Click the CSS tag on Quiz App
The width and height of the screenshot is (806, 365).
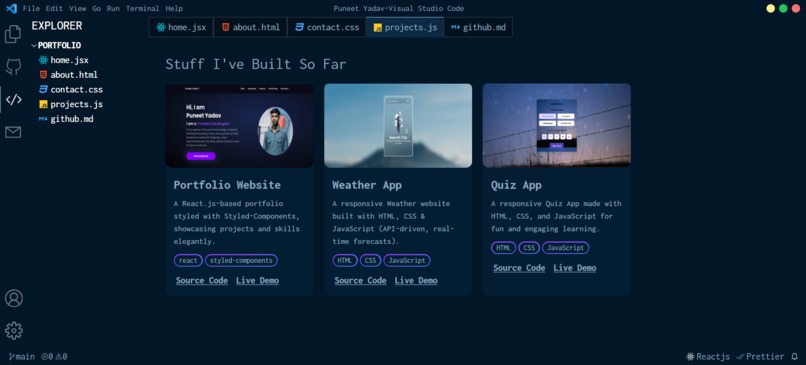(529, 248)
